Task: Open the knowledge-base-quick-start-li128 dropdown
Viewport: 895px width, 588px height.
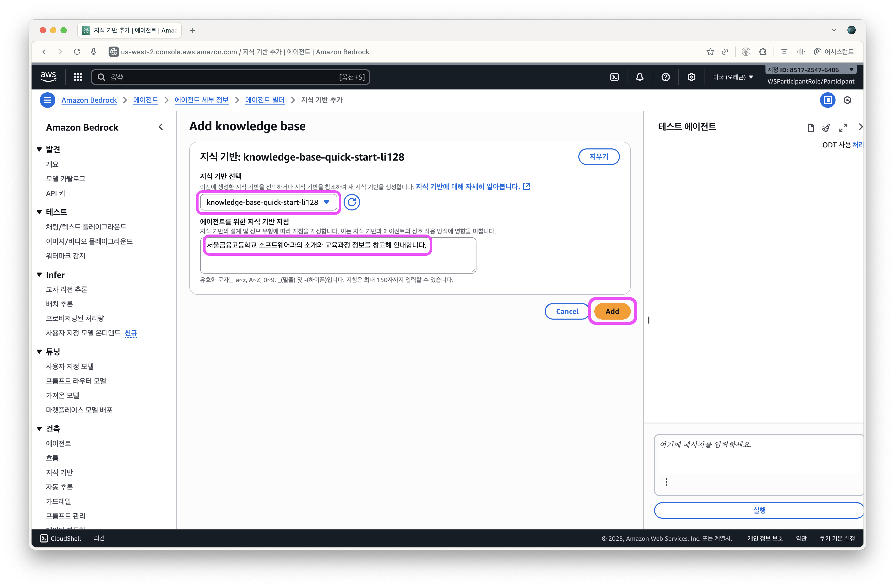Action: pyautogui.click(x=269, y=202)
